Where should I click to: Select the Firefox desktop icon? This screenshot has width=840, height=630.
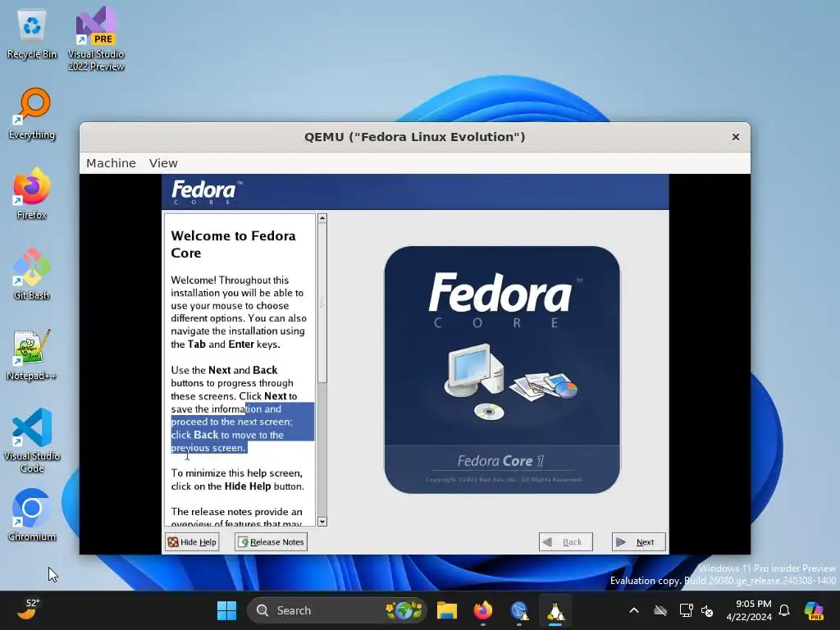tap(32, 194)
